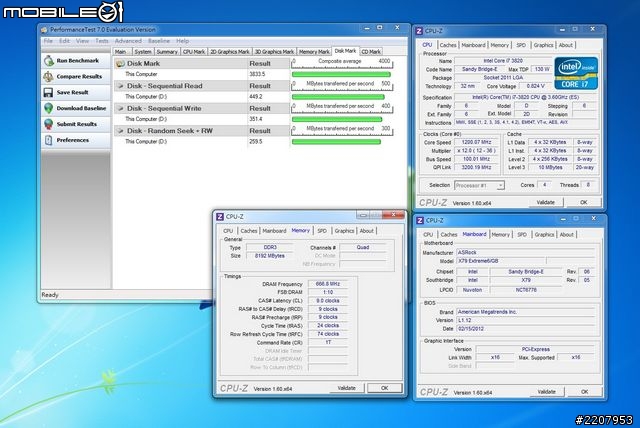
Task: Open the Edit menu in PerformanceTest
Action: click(64, 41)
